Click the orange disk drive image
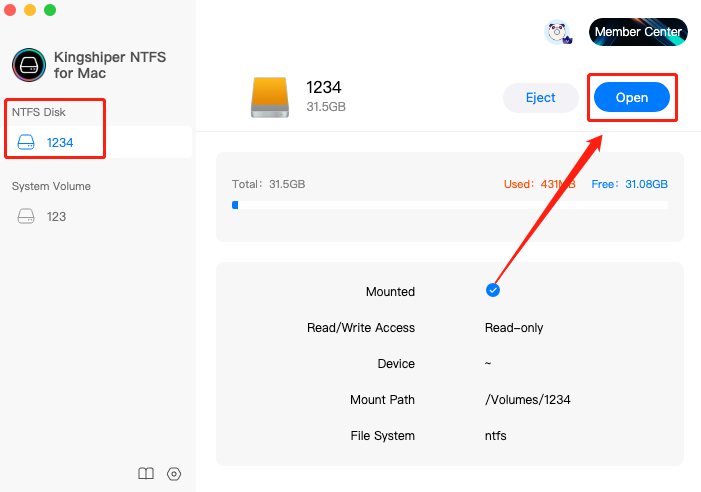Screen dimensions: 701x492 270,97
